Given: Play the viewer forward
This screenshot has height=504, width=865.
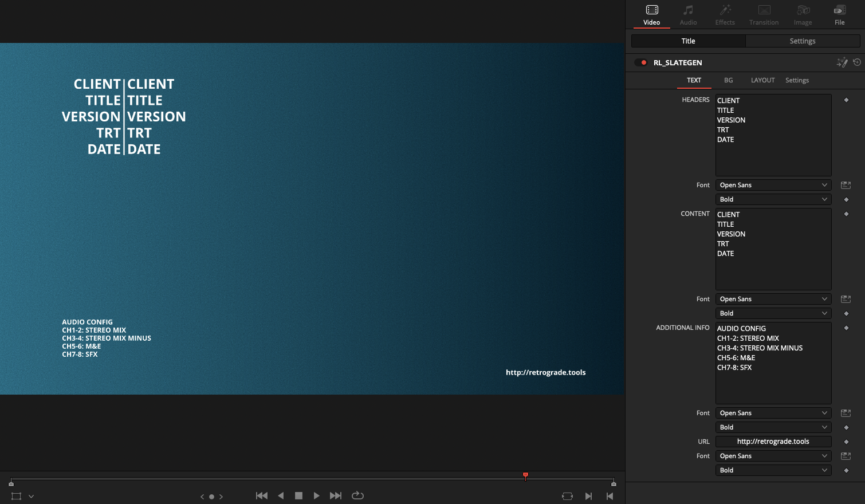Looking at the screenshot, I should tap(316, 496).
